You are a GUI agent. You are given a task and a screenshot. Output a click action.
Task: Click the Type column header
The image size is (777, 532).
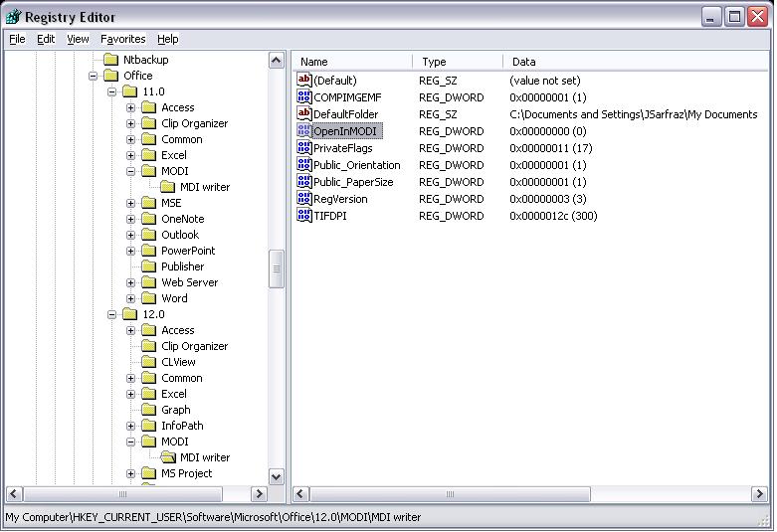point(458,62)
